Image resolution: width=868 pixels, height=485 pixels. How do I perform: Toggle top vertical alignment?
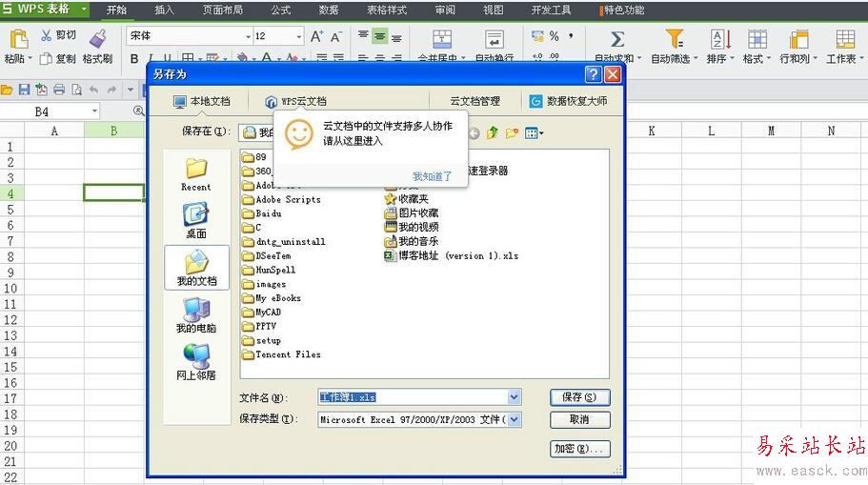[363, 35]
